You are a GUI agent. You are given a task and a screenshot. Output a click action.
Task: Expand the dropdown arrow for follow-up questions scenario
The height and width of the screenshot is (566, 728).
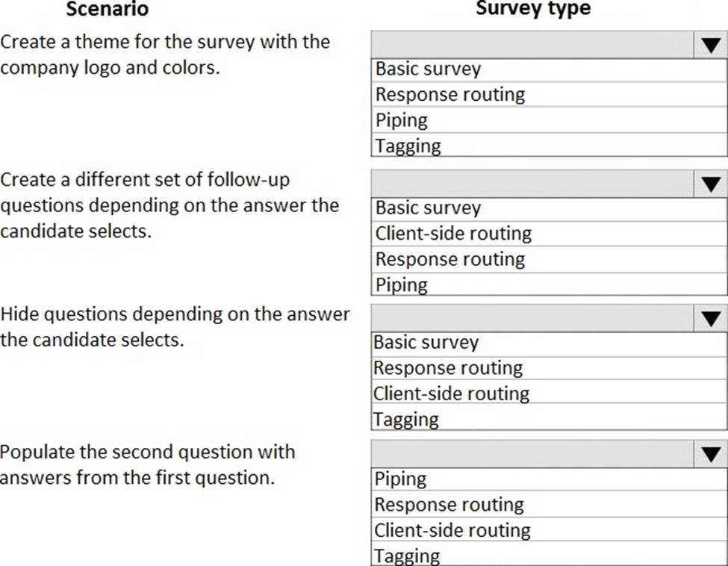pos(710,183)
